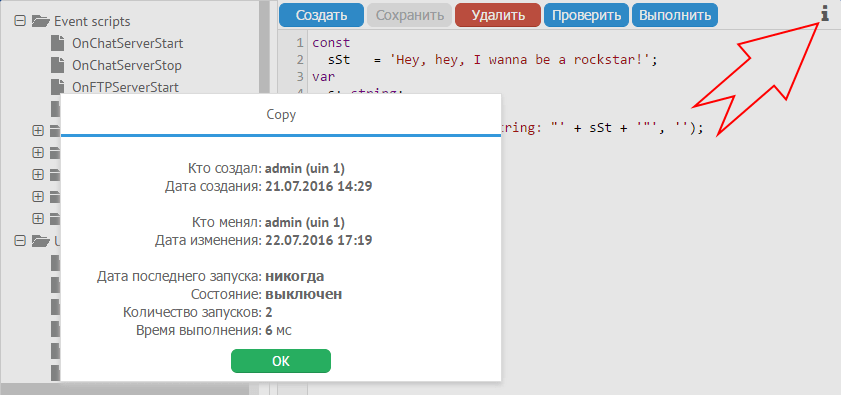The width and height of the screenshot is (841, 395).
Task: Click 'admin (uin 1)' in the Кто менял row
Action: (305, 222)
